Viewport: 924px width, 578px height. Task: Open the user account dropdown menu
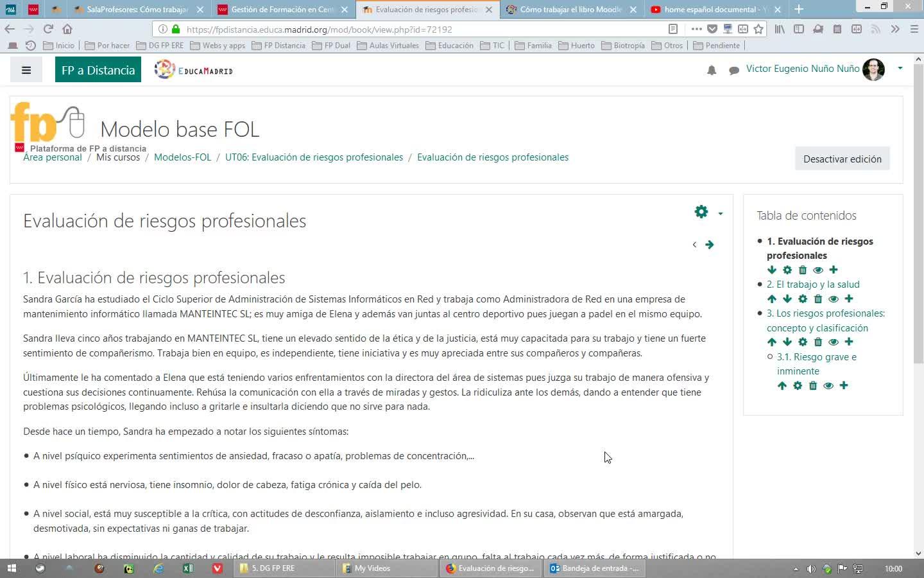(900, 68)
